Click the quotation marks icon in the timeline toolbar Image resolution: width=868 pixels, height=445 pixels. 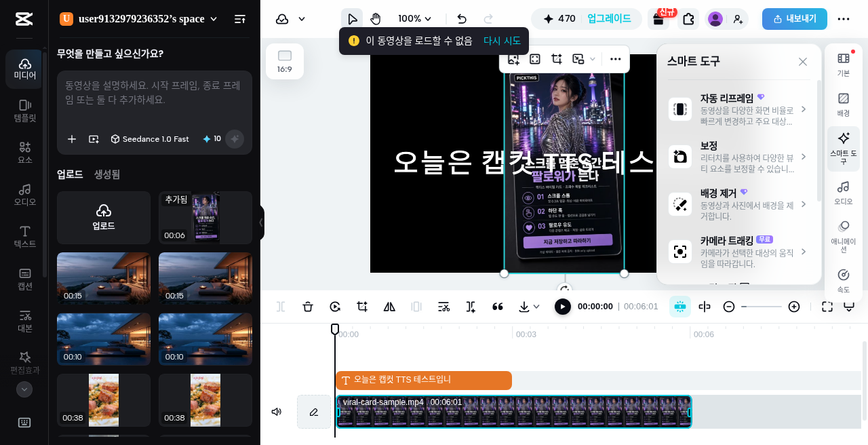498,307
